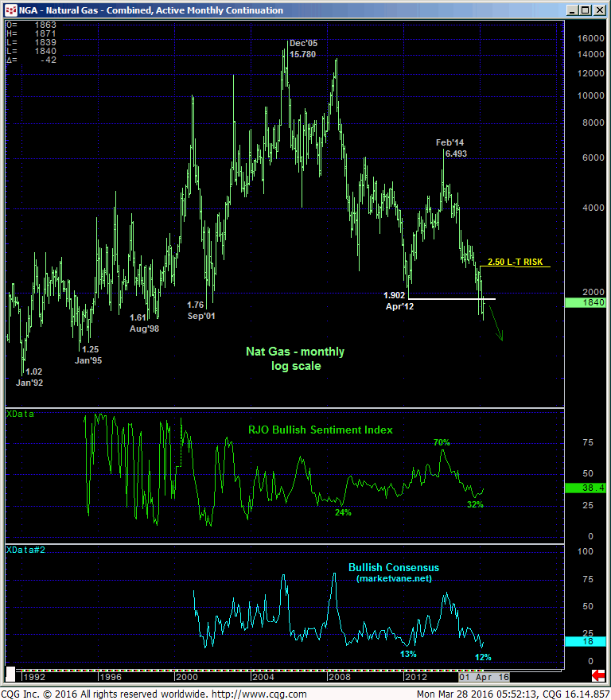Screen dimensions: 611x700
Task: Click the 2008 label on time axis
Action: point(340,677)
